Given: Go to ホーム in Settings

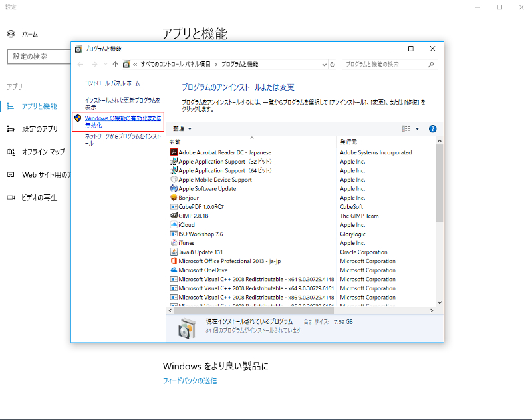Looking at the screenshot, I should (30, 34).
